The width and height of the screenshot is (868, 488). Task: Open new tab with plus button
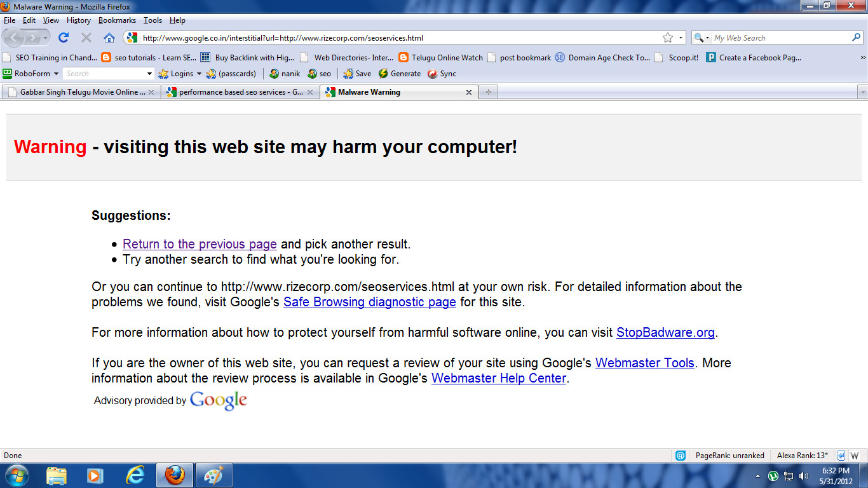tap(488, 92)
